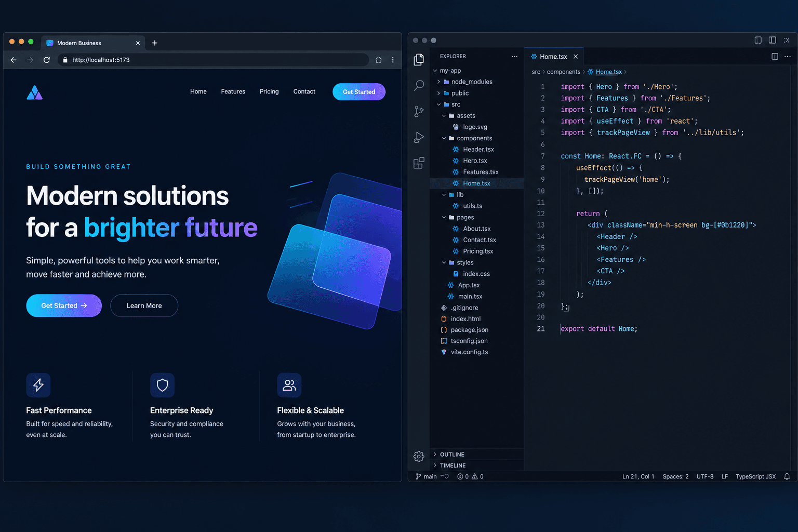
Task: Open the browser three-dot menu
Action: (x=393, y=60)
